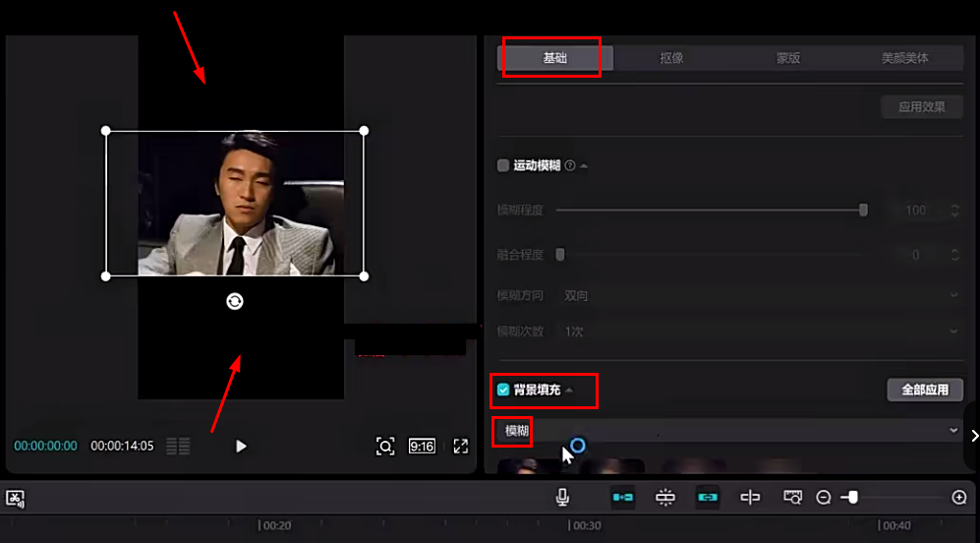Click the 全部应用 button
Viewport: 980px width, 543px height.
pos(925,390)
